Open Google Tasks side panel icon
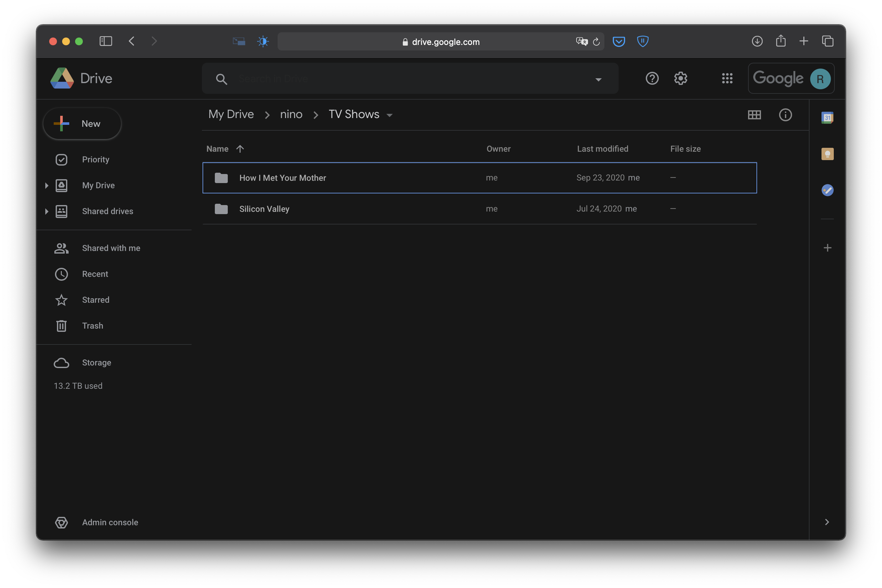 [827, 190]
